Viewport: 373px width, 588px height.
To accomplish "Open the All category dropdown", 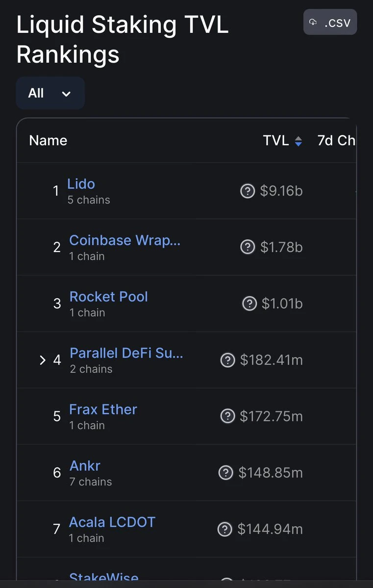I will coord(50,93).
